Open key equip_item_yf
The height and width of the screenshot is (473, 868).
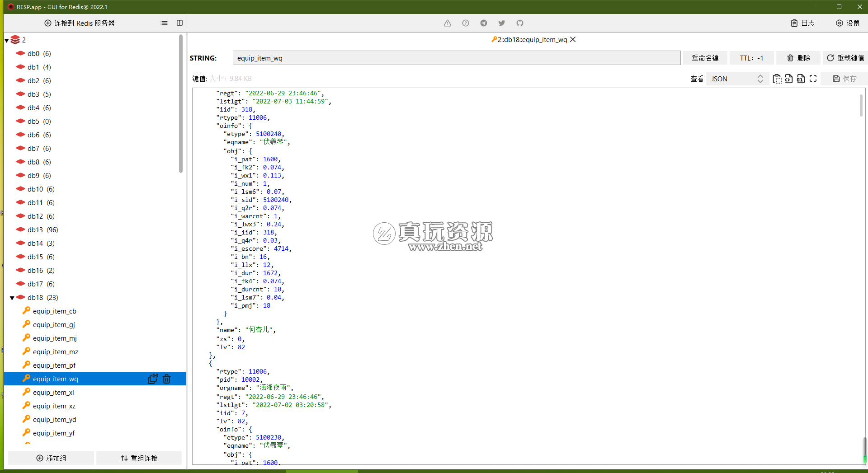[x=53, y=433]
